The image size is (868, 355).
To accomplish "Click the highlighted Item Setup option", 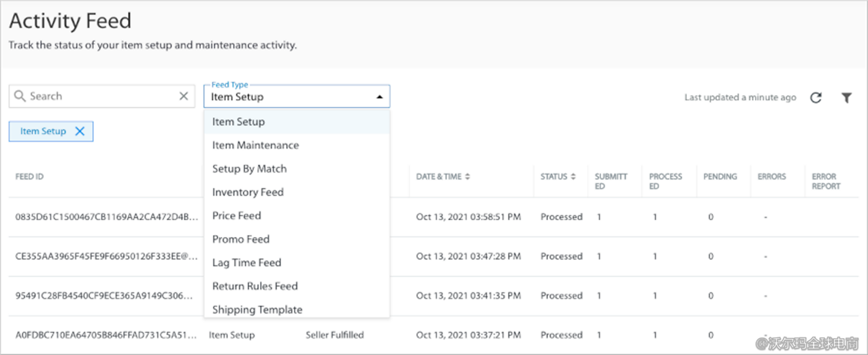I will (238, 122).
